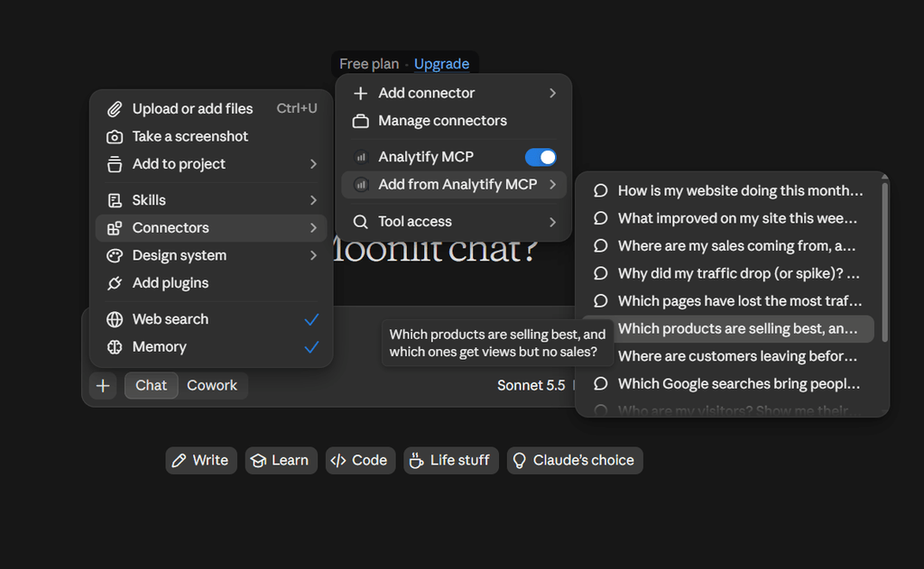This screenshot has width=924, height=569.
Task: Click the globe icon beside Web search
Action: pyautogui.click(x=115, y=319)
